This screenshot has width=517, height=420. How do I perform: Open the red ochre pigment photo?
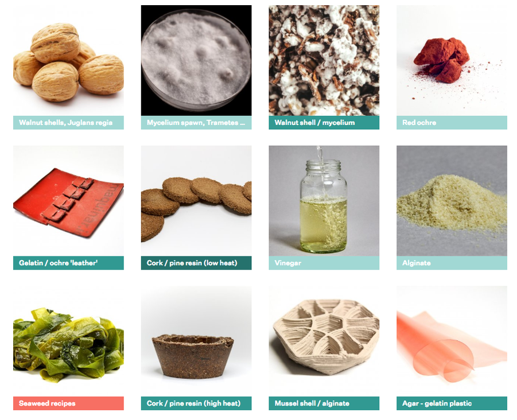click(452, 60)
